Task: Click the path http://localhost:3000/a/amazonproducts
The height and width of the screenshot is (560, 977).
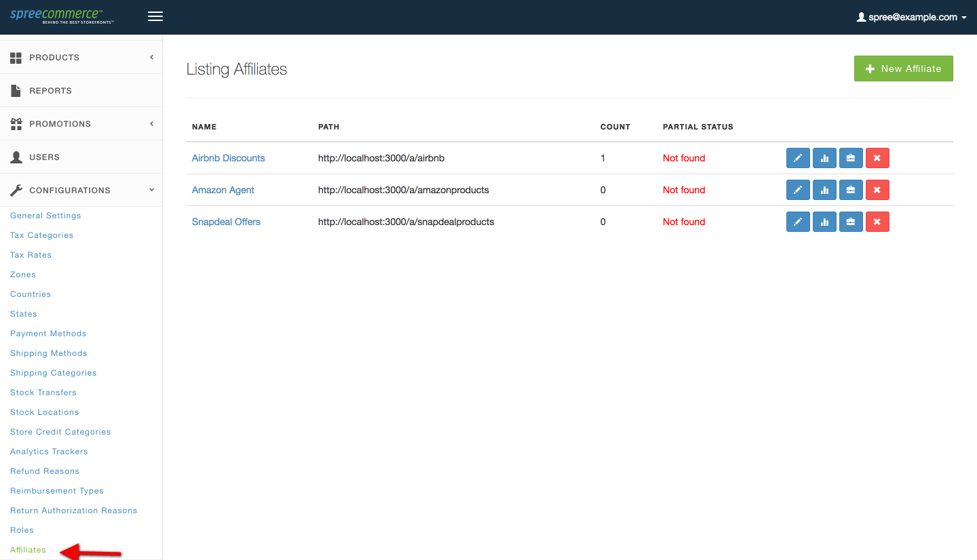Action: coord(404,190)
